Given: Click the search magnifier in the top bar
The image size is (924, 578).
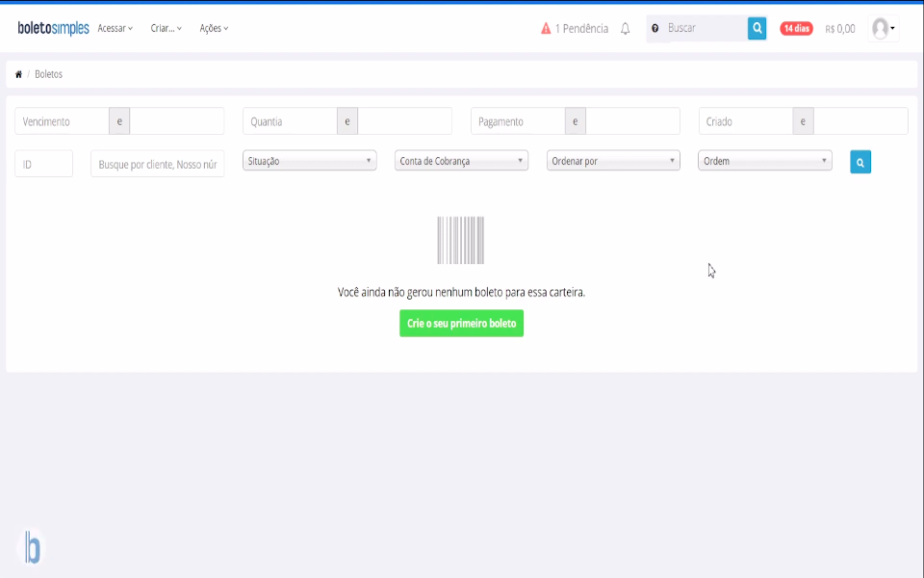Looking at the screenshot, I should [x=757, y=28].
